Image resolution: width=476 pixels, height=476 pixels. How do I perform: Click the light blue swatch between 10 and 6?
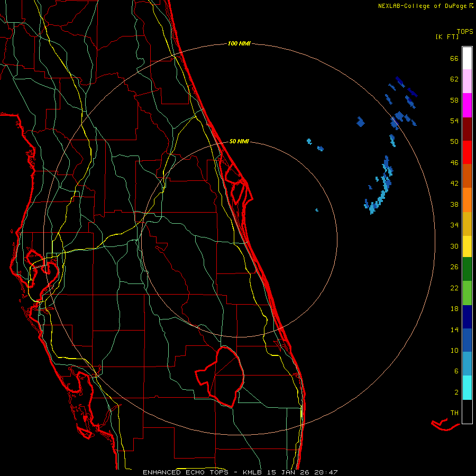click(467, 364)
